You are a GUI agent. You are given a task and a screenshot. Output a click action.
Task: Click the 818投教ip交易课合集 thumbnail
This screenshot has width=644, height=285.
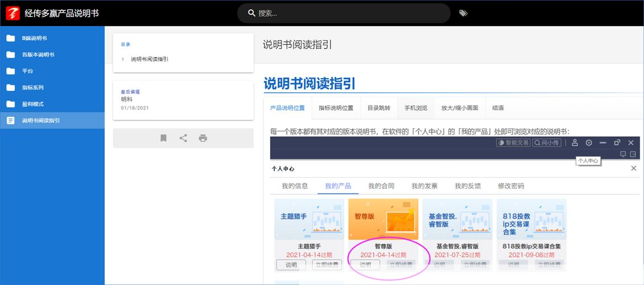pos(532,219)
